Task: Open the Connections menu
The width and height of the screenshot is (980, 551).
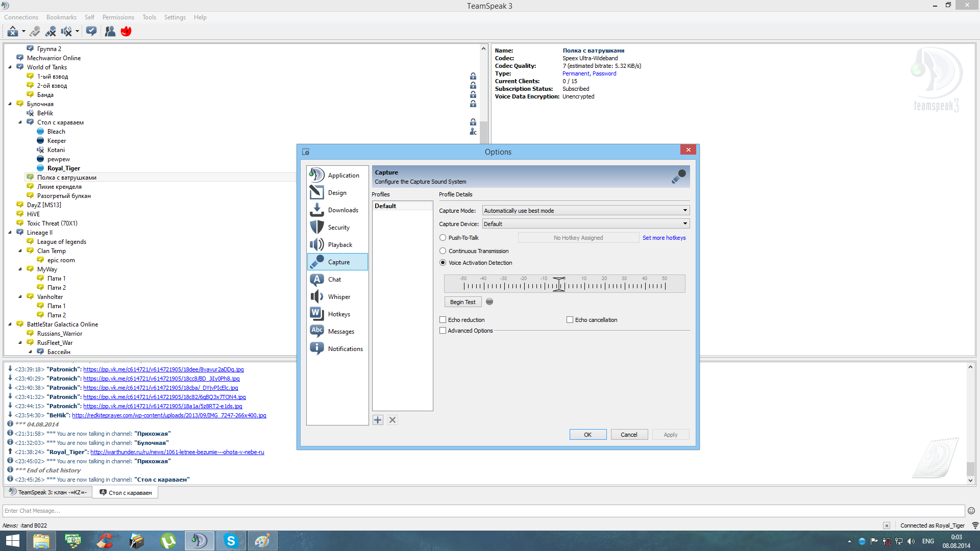Action: click(x=21, y=17)
